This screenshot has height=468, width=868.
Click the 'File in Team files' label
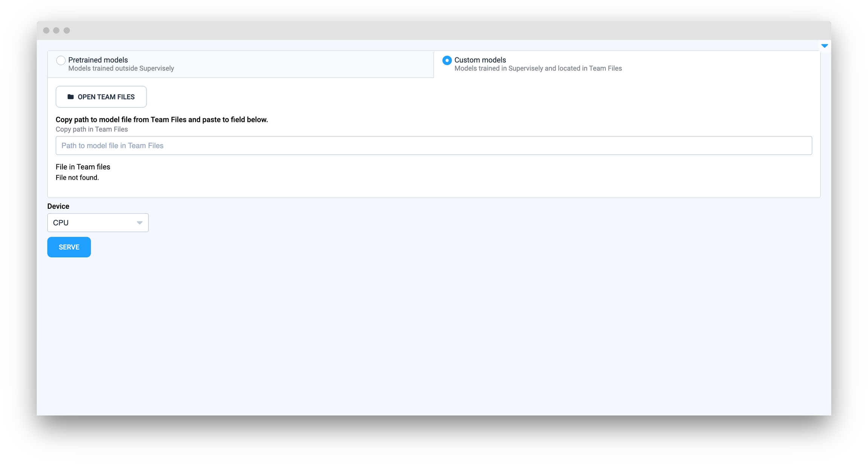pyautogui.click(x=83, y=167)
